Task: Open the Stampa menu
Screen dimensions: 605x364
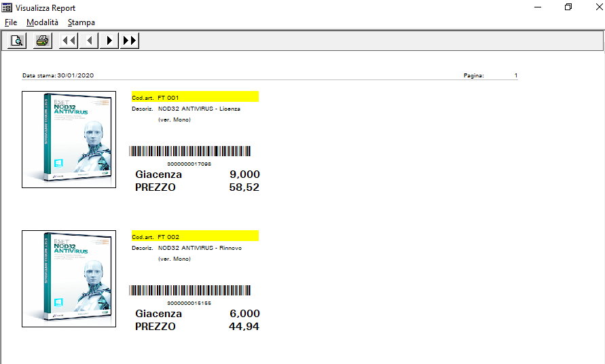Action: coord(81,22)
